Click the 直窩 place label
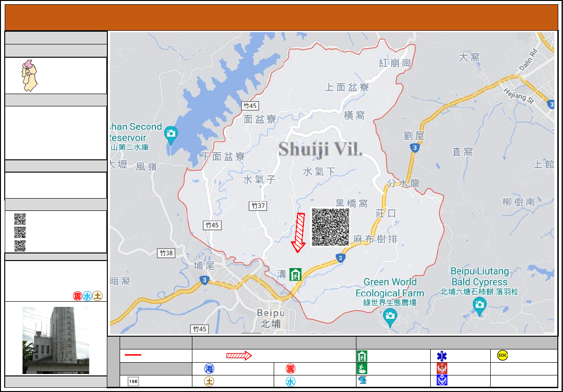The image size is (563, 392). tap(462, 152)
